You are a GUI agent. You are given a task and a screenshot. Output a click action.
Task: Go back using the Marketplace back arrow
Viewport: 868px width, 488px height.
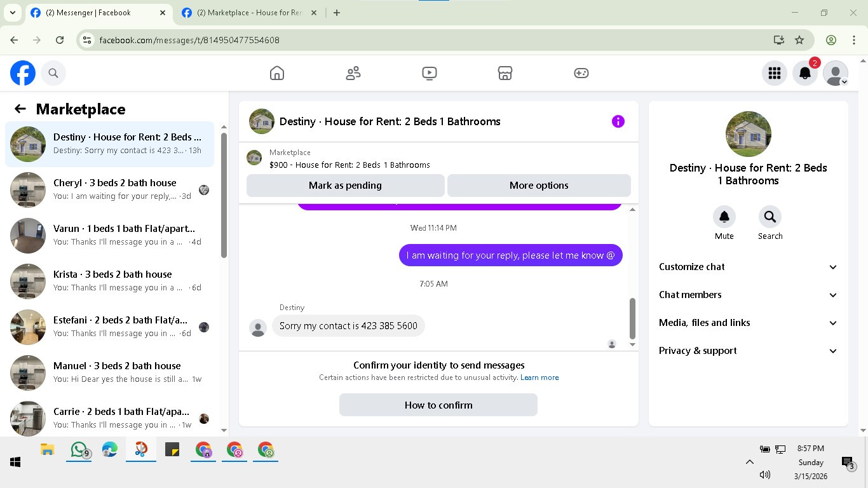pos(20,109)
